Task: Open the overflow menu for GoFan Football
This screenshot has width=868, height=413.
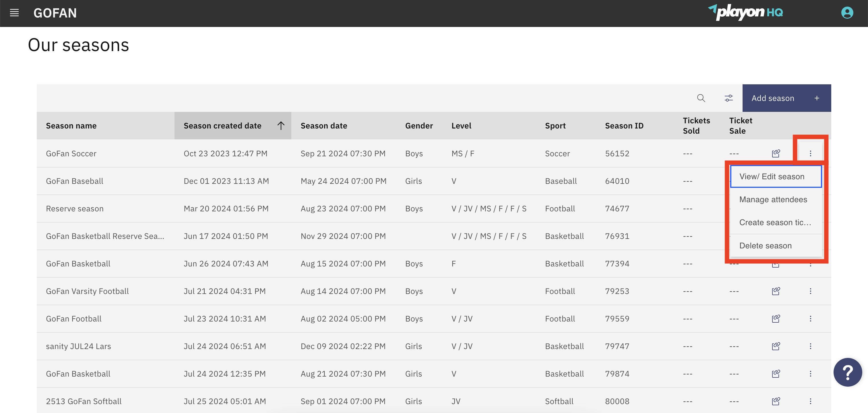Action: click(x=810, y=318)
